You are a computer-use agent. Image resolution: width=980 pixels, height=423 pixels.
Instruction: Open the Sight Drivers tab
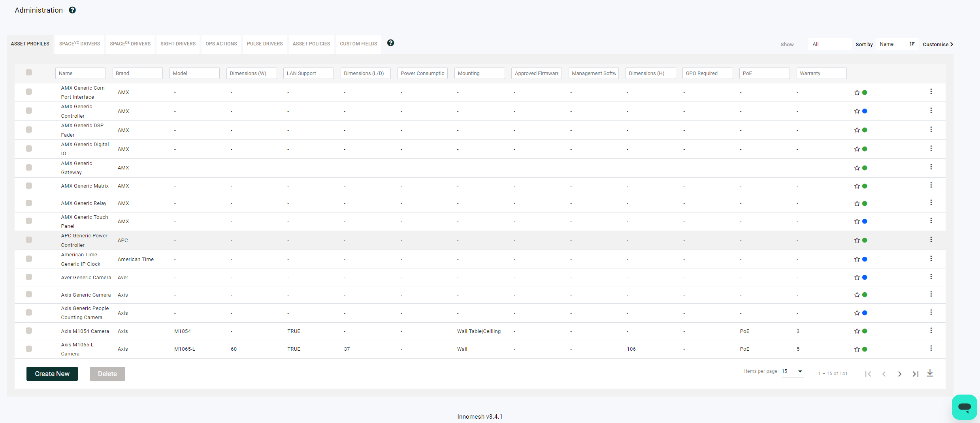click(178, 44)
